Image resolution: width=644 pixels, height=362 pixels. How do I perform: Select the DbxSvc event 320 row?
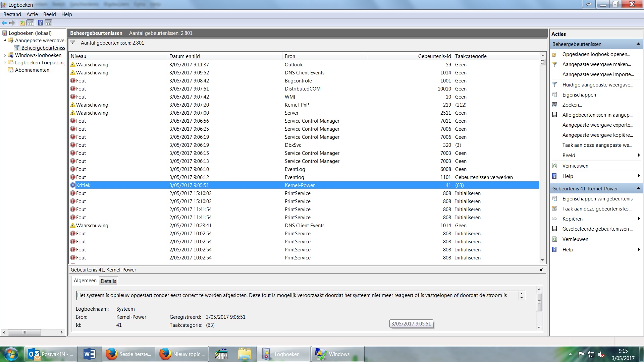304,145
